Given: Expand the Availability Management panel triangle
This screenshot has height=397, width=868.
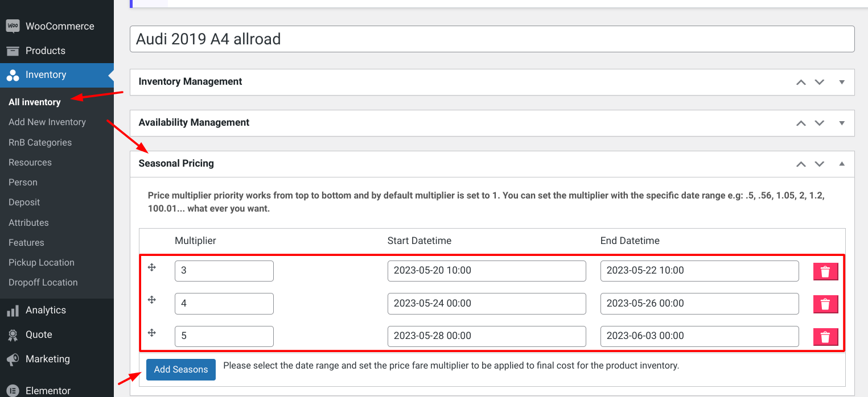Looking at the screenshot, I should pos(842,123).
